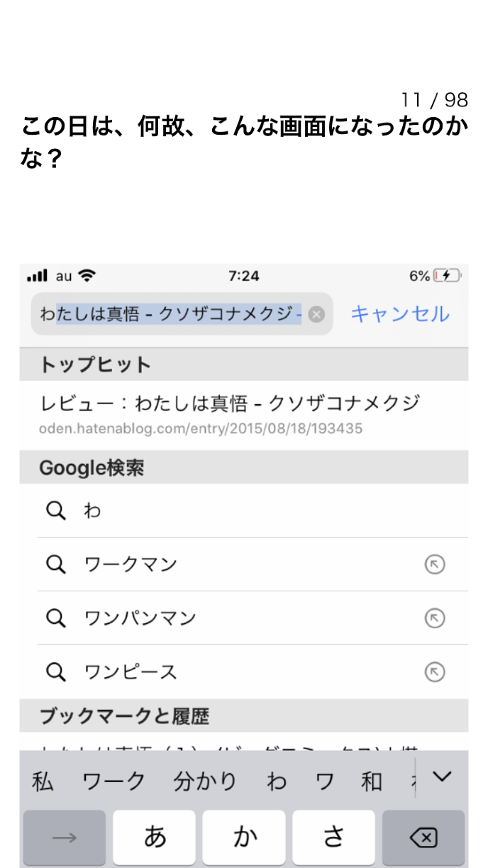Search Google for ワンパンマン
488x868 pixels.
pos(140,618)
